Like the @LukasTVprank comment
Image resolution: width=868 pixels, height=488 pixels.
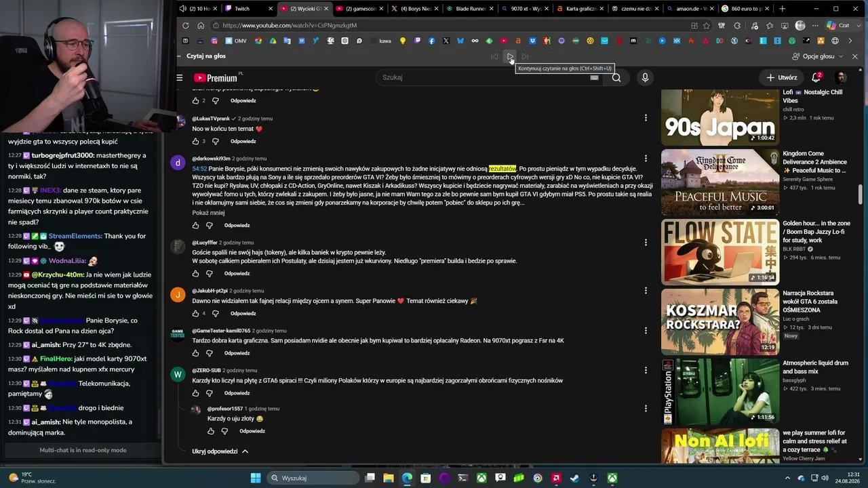(195, 141)
